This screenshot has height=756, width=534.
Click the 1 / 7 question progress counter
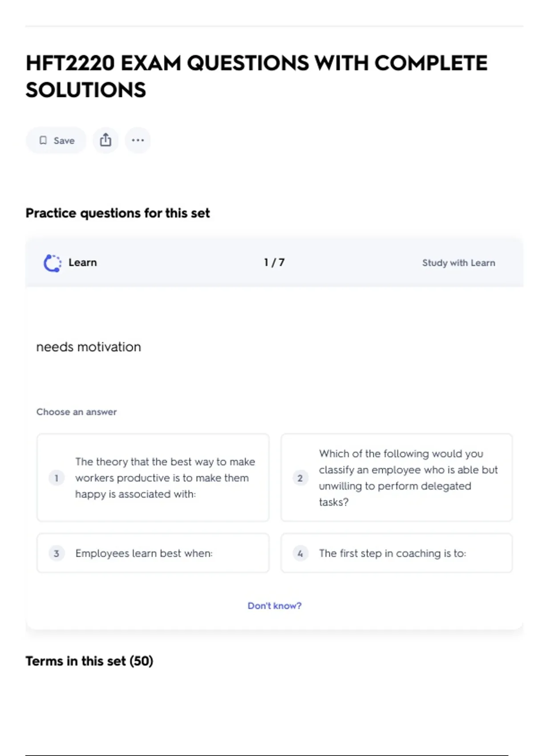[274, 262]
